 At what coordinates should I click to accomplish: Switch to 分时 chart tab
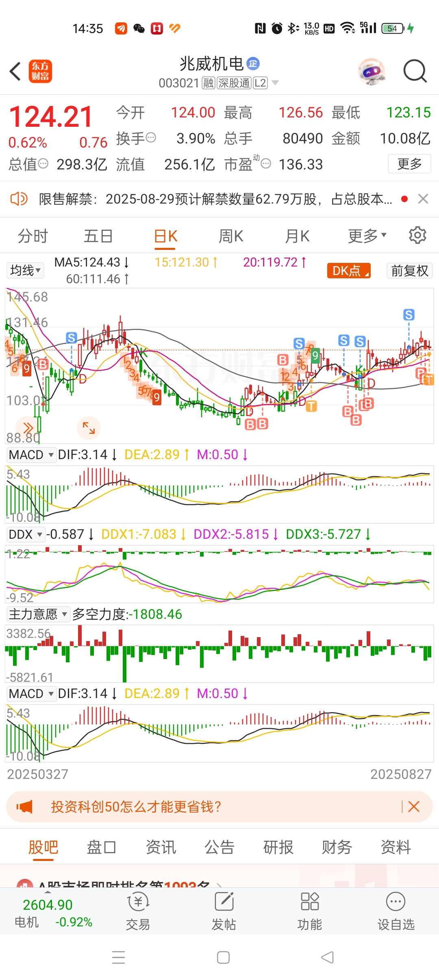pos(33,236)
